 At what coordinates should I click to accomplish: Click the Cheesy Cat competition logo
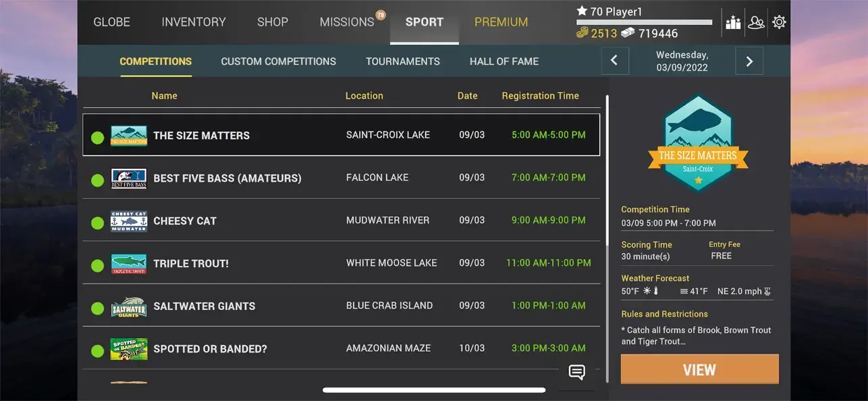tap(128, 221)
